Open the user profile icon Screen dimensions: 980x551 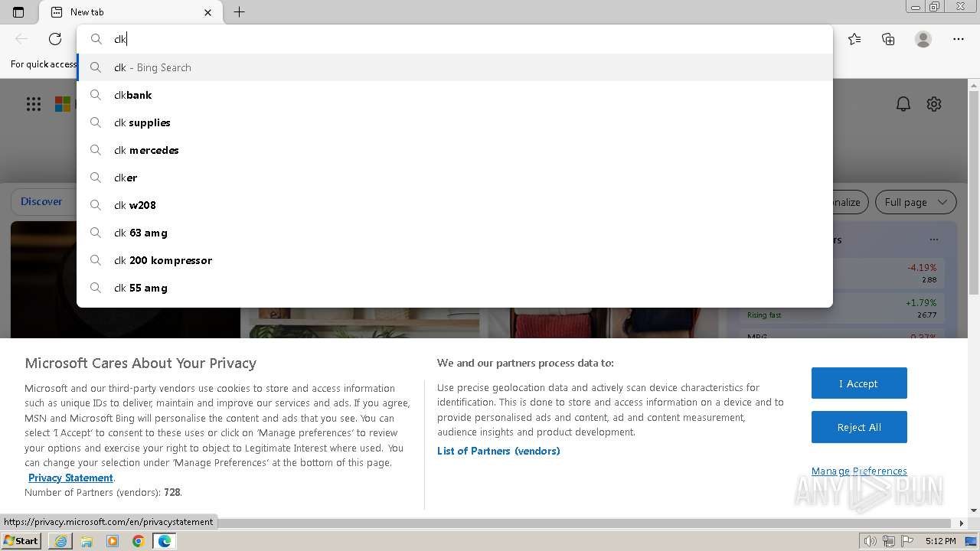[923, 39]
